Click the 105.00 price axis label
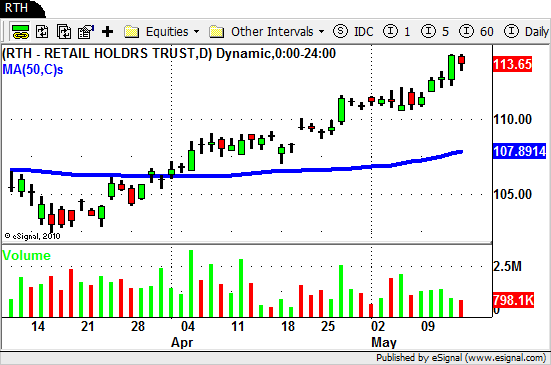 tap(512, 194)
